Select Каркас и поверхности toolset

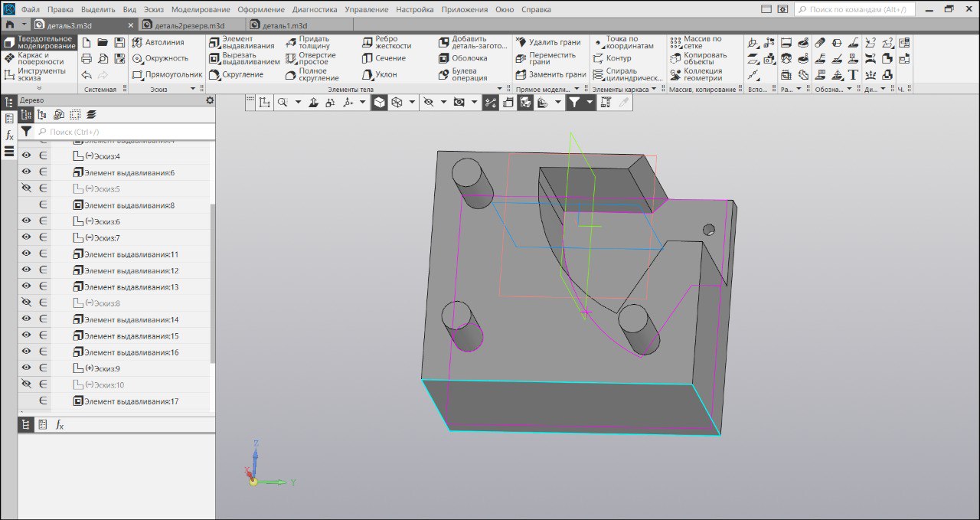(x=38, y=58)
